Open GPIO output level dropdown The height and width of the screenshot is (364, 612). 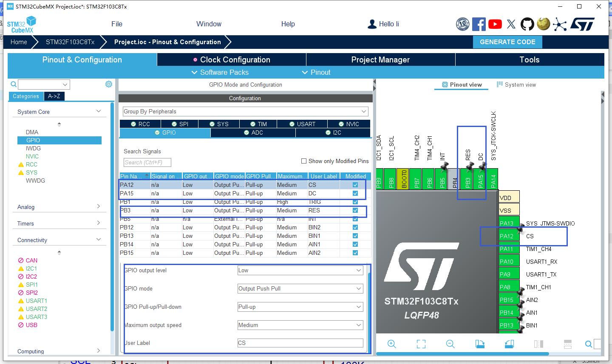pyautogui.click(x=300, y=270)
